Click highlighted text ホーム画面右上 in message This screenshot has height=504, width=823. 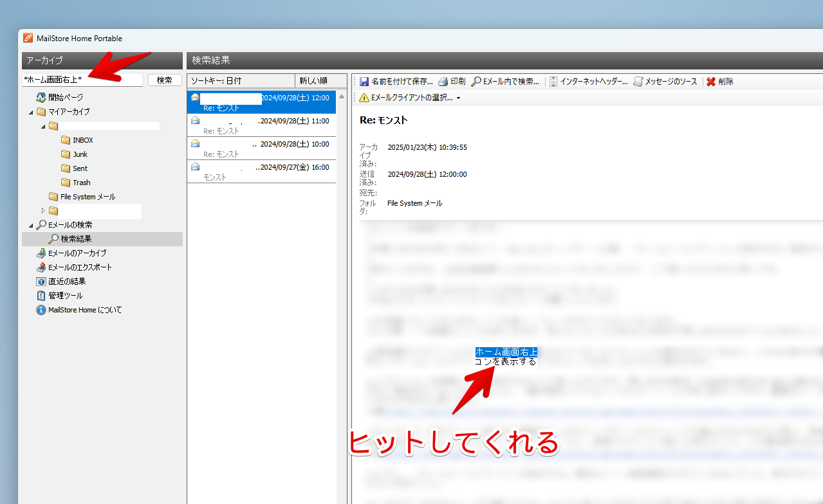[506, 352]
